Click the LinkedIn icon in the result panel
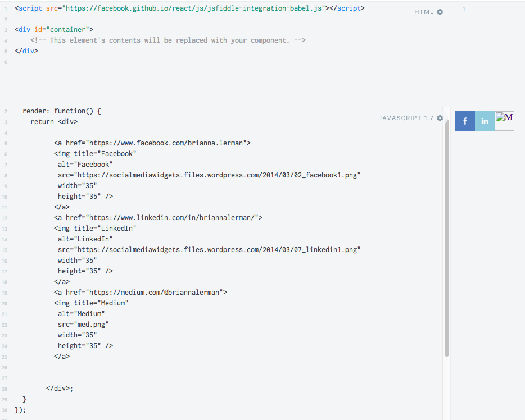Viewport: 525px width, 420px height. 484,121
